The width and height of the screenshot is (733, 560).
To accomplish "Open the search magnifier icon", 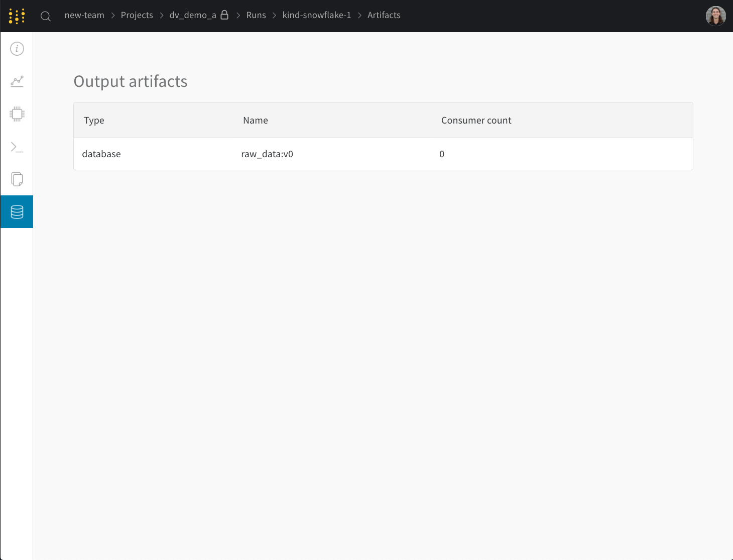I will (46, 16).
